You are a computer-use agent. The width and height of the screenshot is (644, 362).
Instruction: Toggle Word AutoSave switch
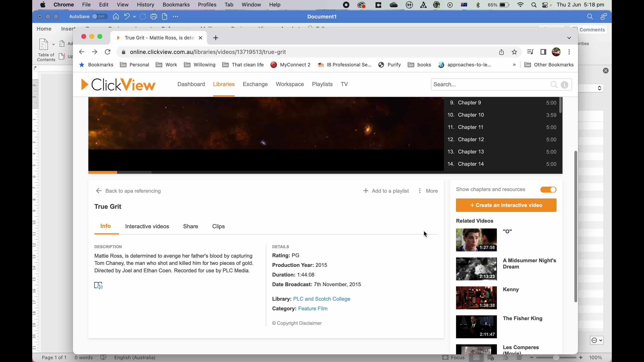(99, 16)
